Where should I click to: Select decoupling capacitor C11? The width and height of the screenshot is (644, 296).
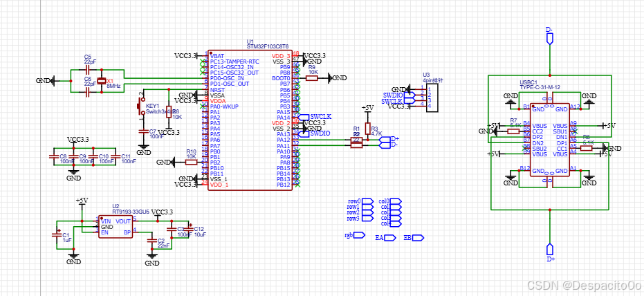115,156
